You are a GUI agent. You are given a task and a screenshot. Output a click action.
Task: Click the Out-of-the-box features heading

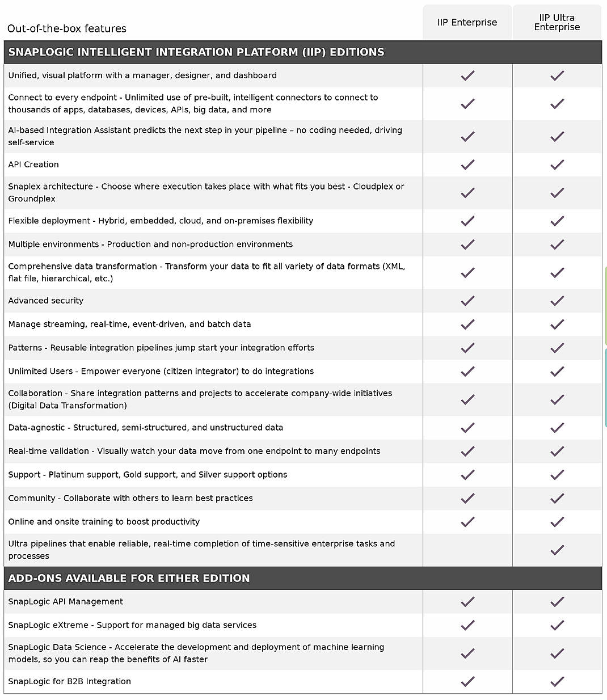(x=67, y=29)
